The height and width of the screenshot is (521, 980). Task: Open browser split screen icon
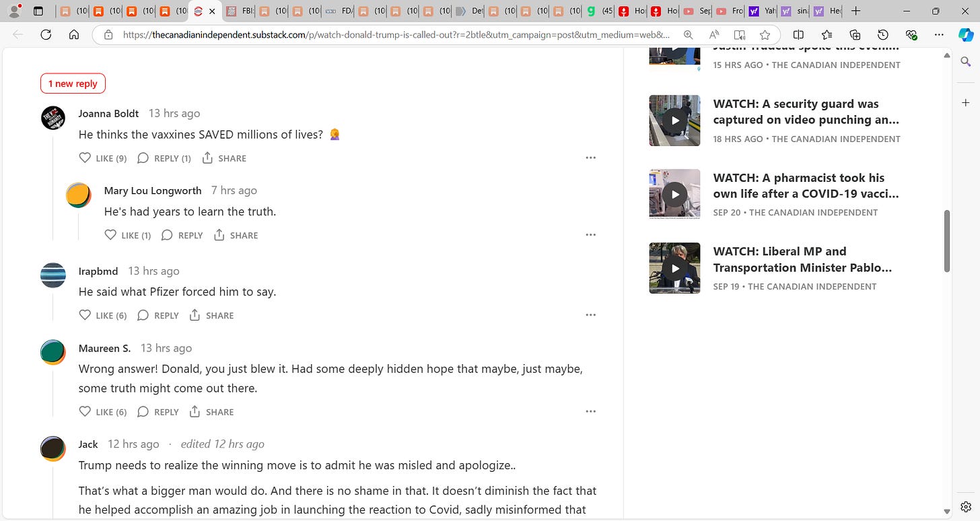tap(798, 35)
